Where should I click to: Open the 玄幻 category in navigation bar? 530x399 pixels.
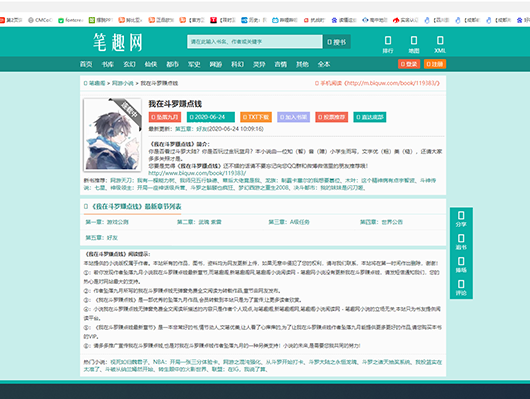(x=129, y=64)
